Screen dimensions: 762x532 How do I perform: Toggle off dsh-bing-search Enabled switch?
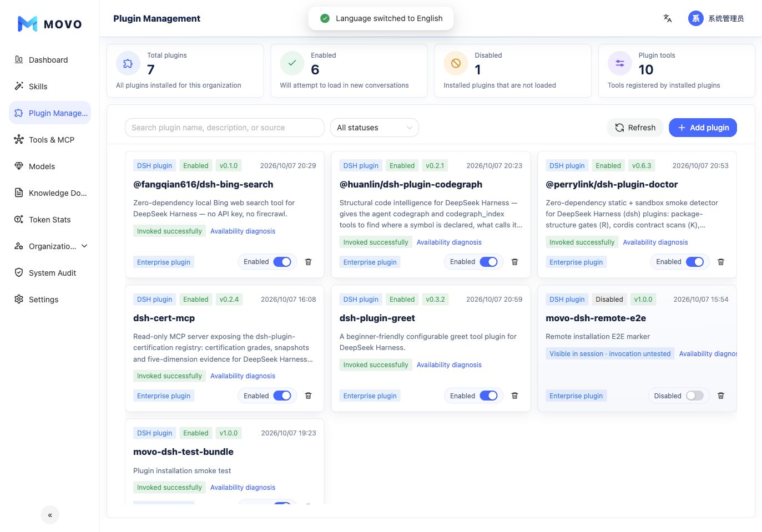pos(282,262)
